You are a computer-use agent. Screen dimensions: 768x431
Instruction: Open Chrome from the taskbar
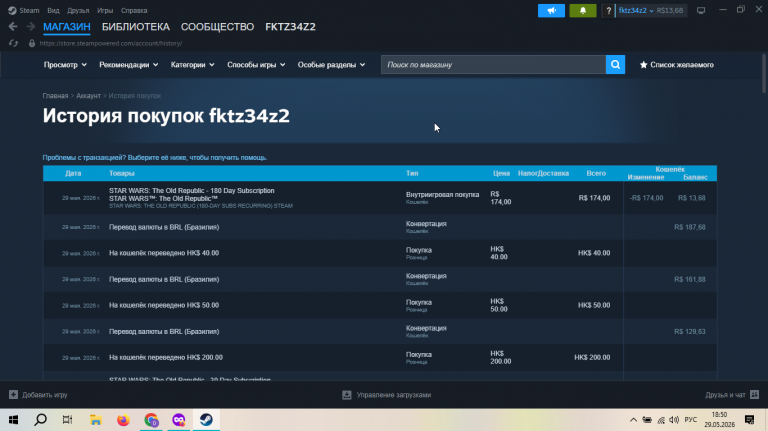[151, 420]
